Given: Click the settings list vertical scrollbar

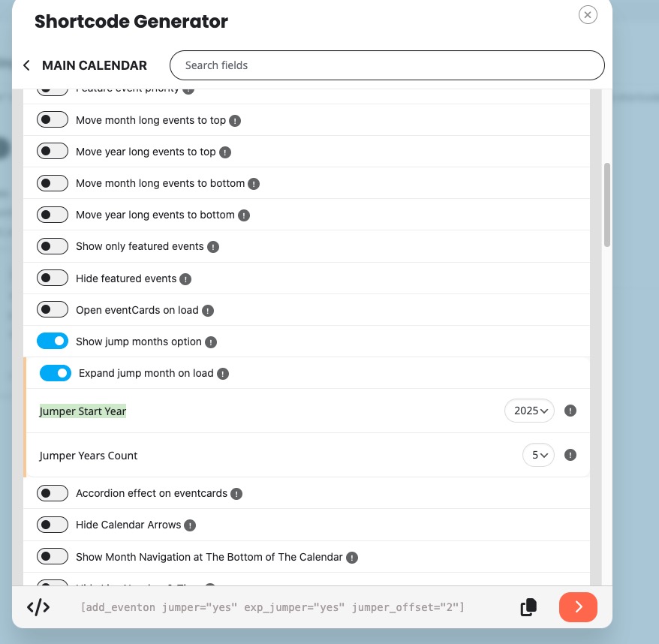Looking at the screenshot, I should click(x=607, y=205).
